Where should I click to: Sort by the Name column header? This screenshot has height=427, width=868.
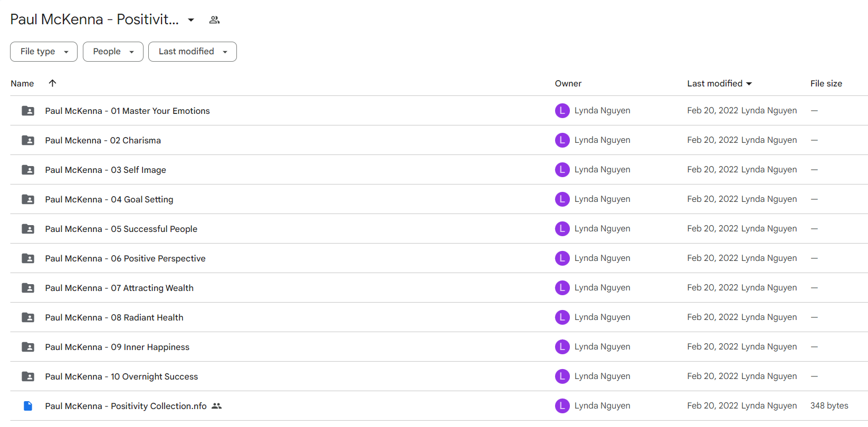pyautogui.click(x=22, y=83)
